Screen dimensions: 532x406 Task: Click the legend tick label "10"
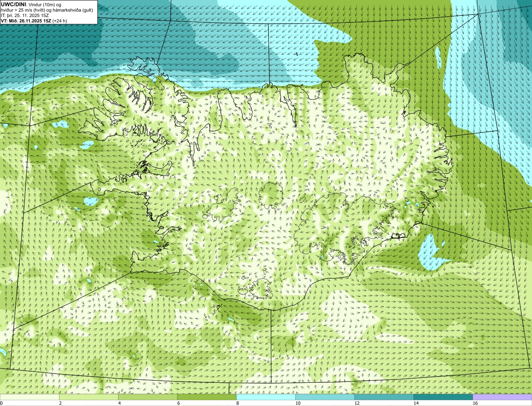(298, 403)
